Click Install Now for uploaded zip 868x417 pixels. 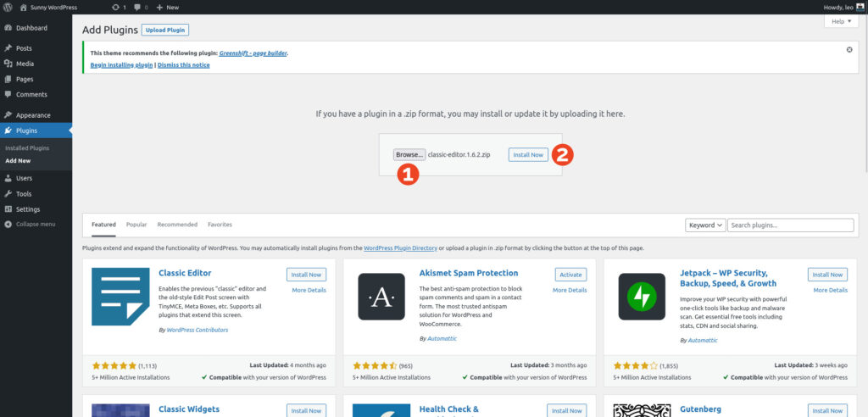[528, 155]
